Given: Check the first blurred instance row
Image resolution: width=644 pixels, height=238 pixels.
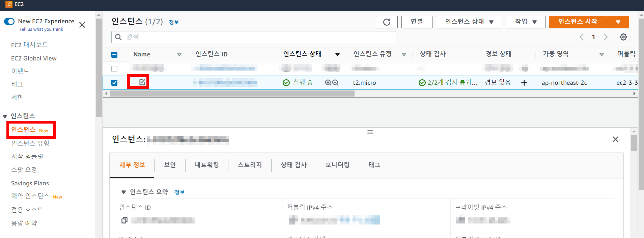Looking at the screenshot, I should [x=114, y=69].
